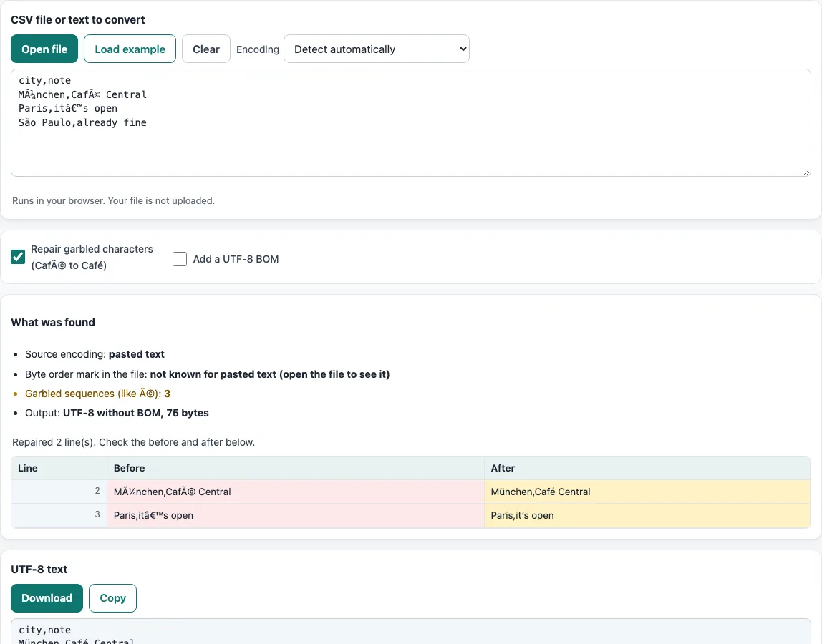Click the After column header

[647, 468]
